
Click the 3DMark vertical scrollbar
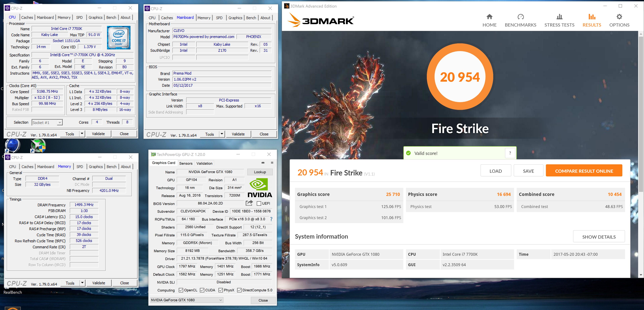[x=641, y=113]
